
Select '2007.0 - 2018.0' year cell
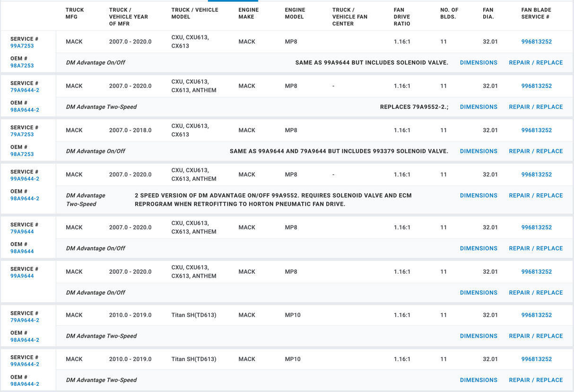(x=130, y=130)
